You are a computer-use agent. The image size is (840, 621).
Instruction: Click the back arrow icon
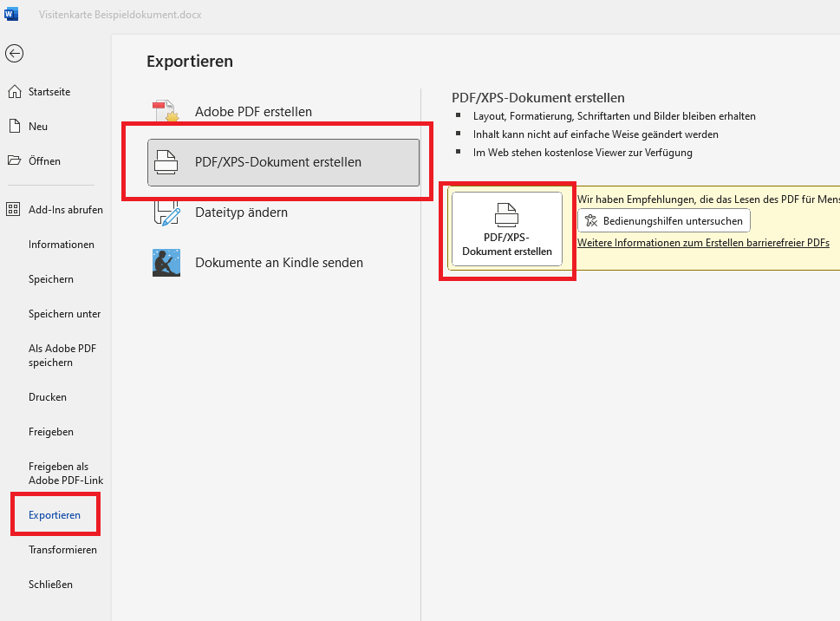pyautogui.click(x=14, y=54)
